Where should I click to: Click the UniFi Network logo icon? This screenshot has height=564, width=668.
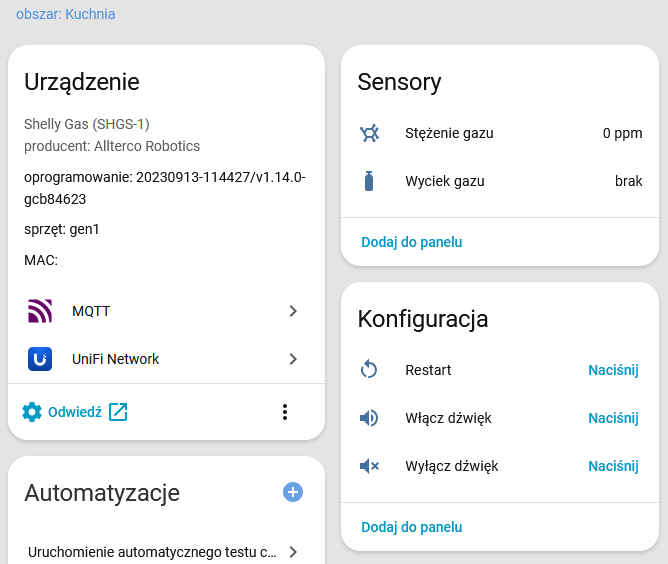pyautogui.click(x=40, y=359)
